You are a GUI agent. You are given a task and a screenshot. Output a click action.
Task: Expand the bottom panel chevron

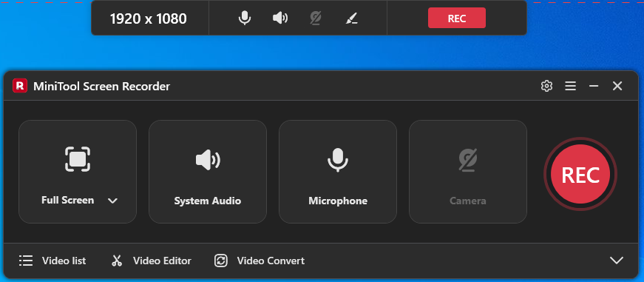pyautogui.click(x=617, y=261)
